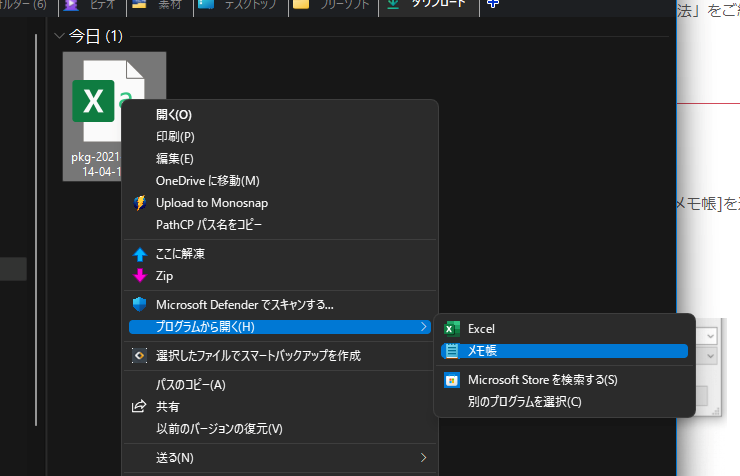
Task: Click the share icon beside 共有
Action: (139, 407)
